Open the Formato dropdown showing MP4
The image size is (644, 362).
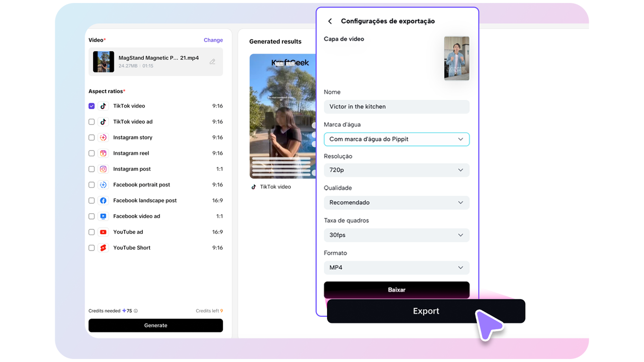[396, 267]
